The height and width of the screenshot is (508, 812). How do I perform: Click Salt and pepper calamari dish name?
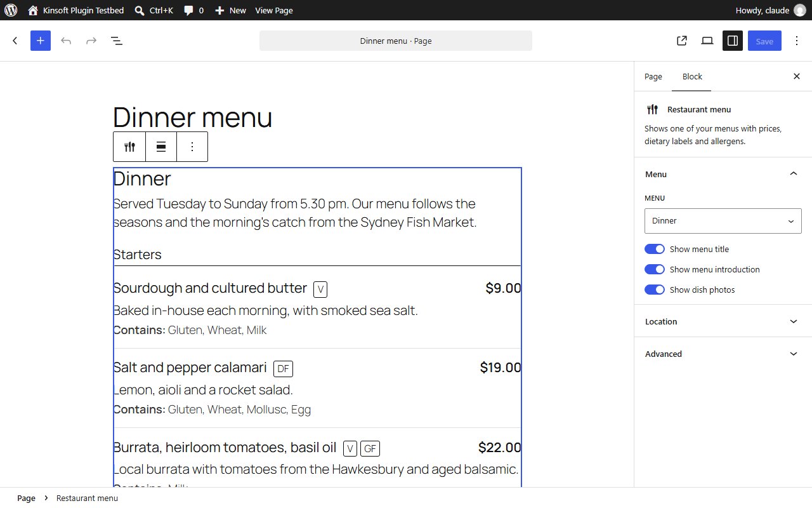point(190,368)
